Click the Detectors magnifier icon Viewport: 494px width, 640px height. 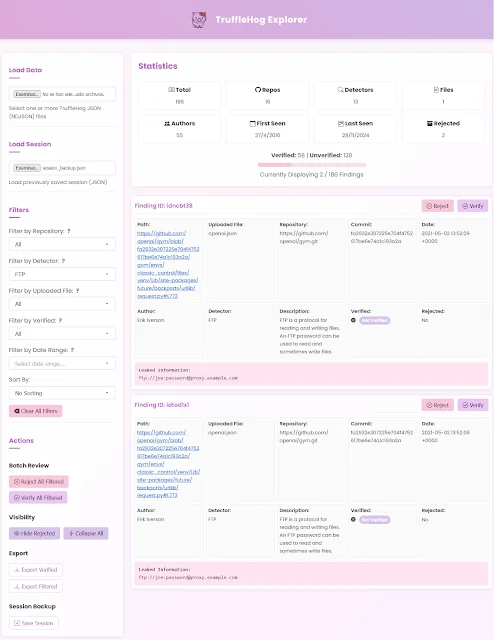340,90
